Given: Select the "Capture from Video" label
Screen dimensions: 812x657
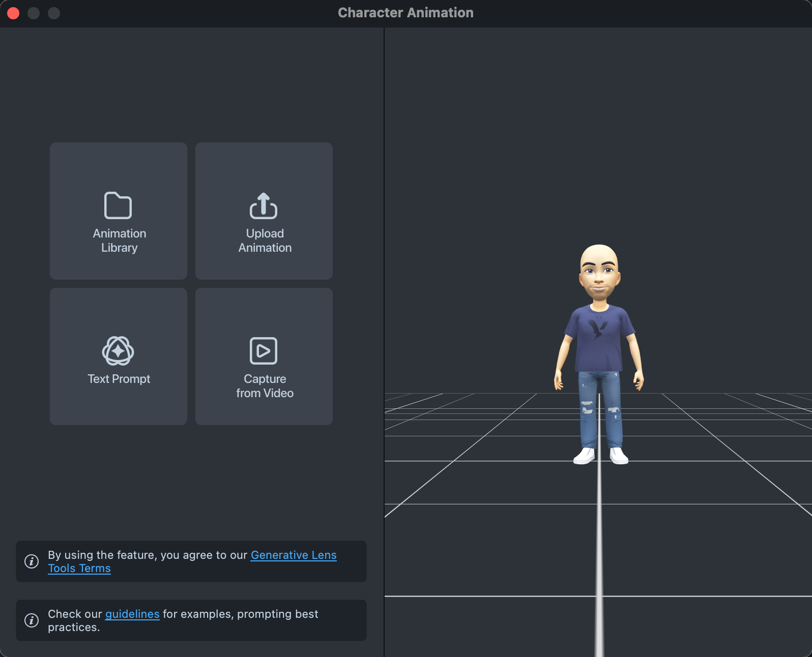Looking at the screenshot, I should click(x=265, y=386).
